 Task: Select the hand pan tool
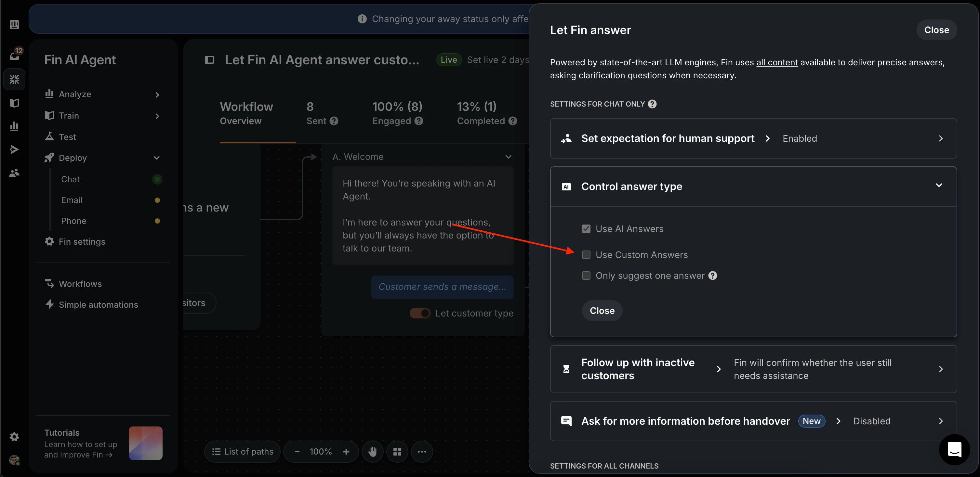click(x=372, y=452)
